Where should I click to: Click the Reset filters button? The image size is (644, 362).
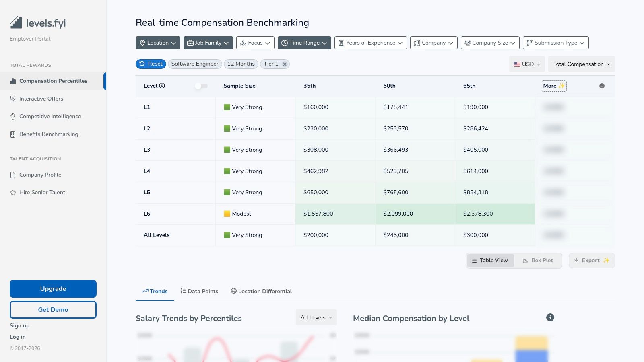151,64
